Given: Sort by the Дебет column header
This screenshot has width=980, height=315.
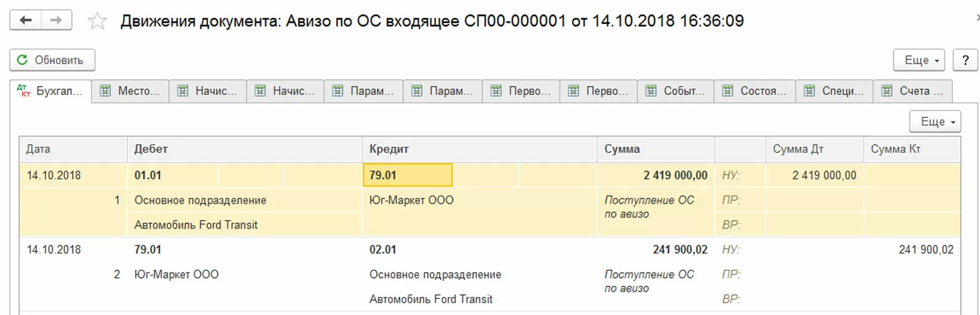Looking at the screenshot, I should coord(151,149).
